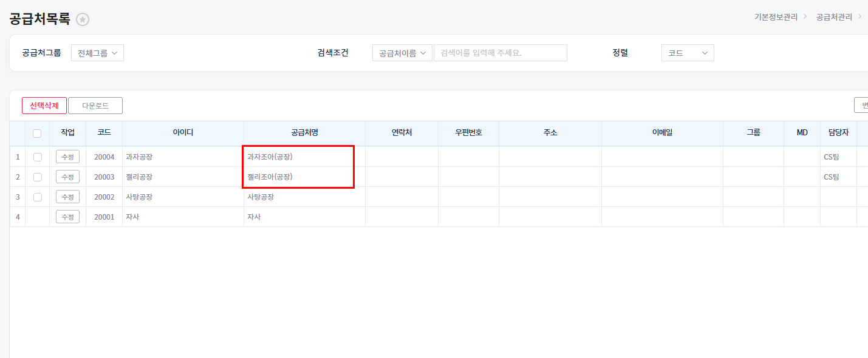This screenshot has width=868, height=358.
Task: Select the 젤리공장 row checkbox
Action: coord(38,177)
